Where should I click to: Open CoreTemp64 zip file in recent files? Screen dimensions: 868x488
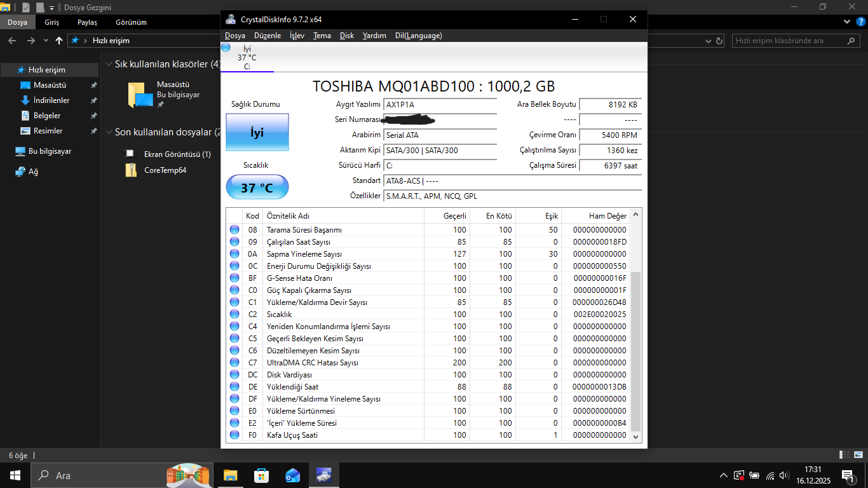point(165,170)
